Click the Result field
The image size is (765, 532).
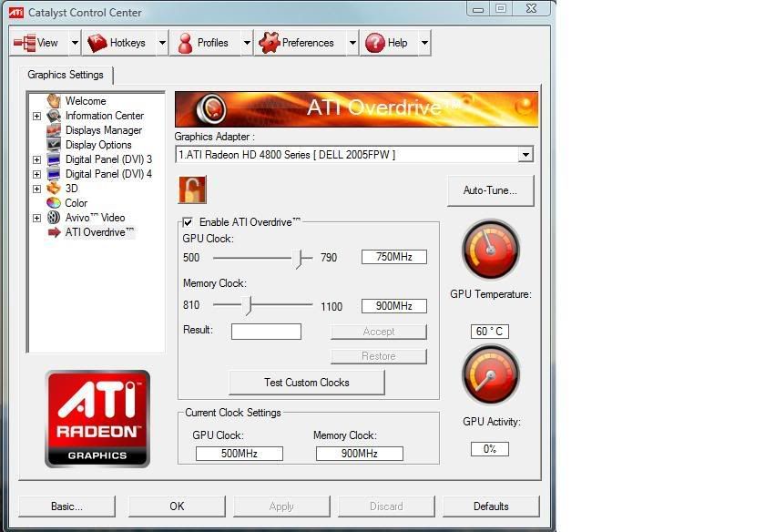tap(266, 332)
